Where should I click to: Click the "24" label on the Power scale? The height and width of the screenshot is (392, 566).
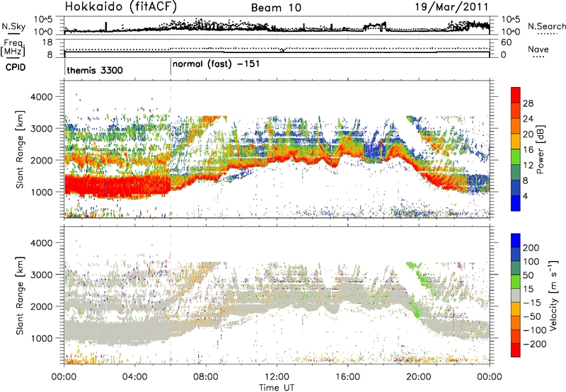point(528,119)
